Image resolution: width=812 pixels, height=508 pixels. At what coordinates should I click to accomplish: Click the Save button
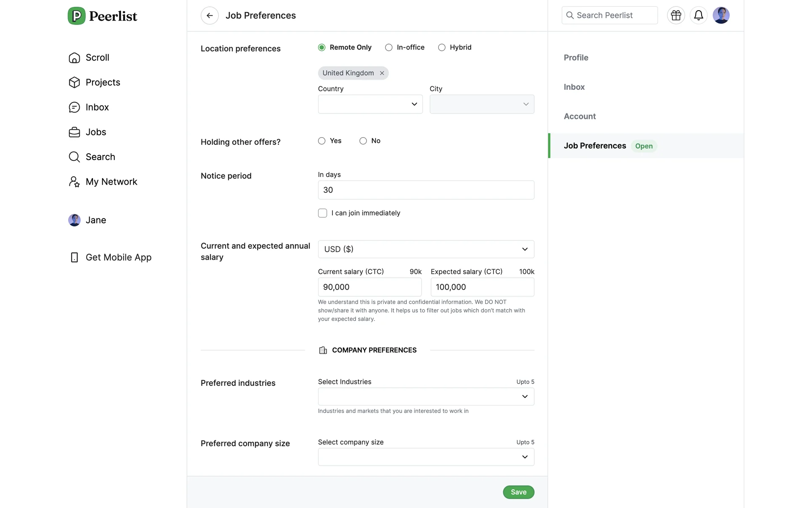click(x=518, y=492)
